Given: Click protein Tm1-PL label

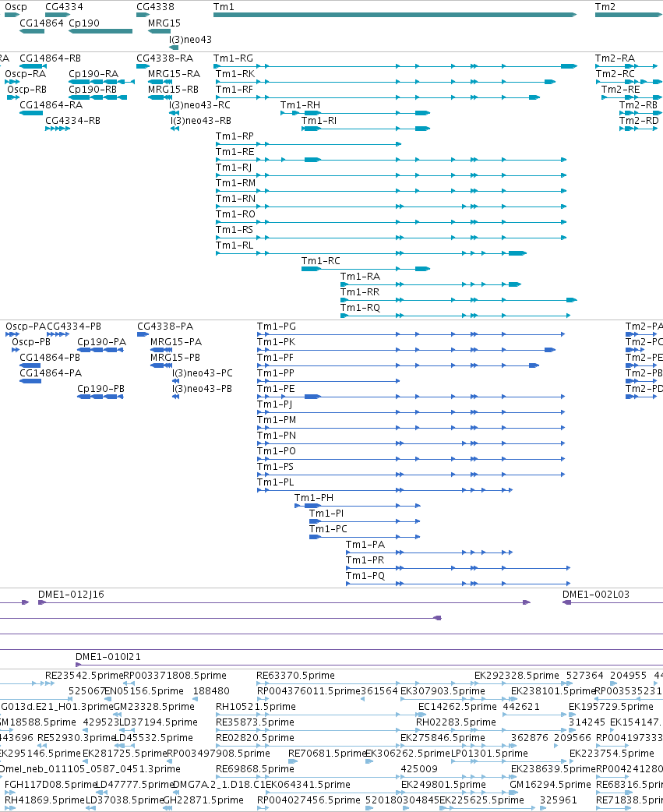Looking at the screenshot, I should coord(275,482).
